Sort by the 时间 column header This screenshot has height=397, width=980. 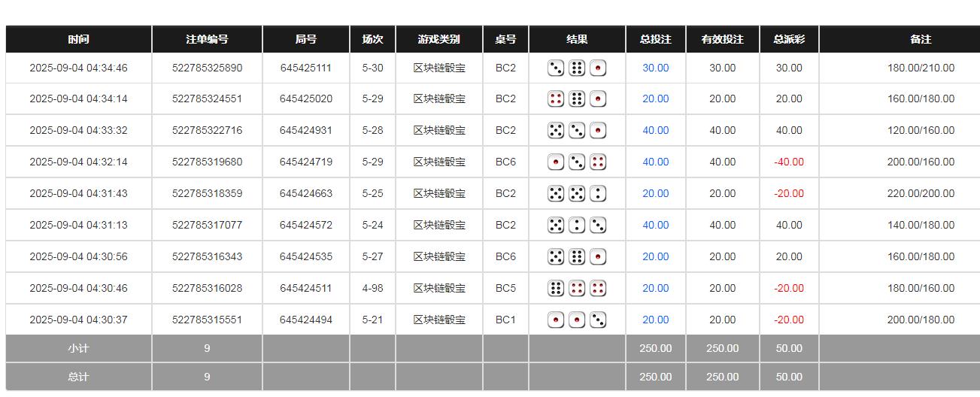(78, 40)
